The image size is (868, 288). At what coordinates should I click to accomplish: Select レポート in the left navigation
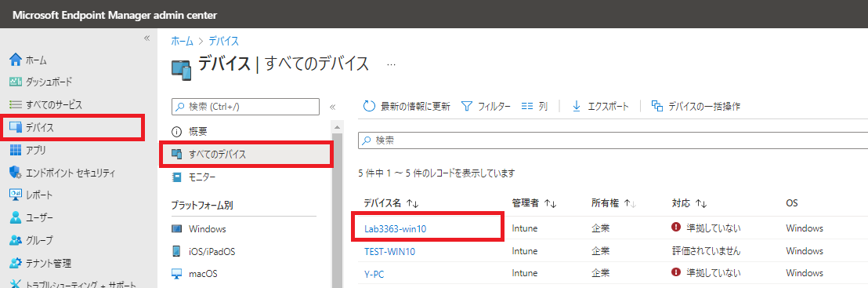[x=39, y=195]
